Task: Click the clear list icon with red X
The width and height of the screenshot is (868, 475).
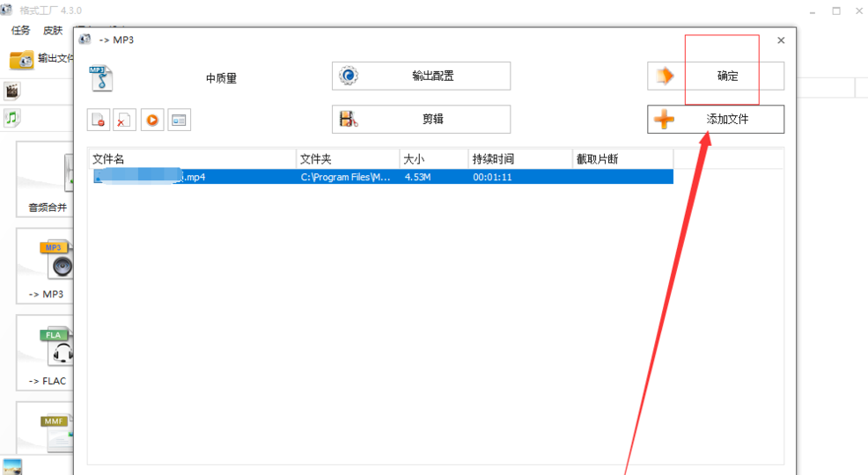Action: (x=124, y=120)
